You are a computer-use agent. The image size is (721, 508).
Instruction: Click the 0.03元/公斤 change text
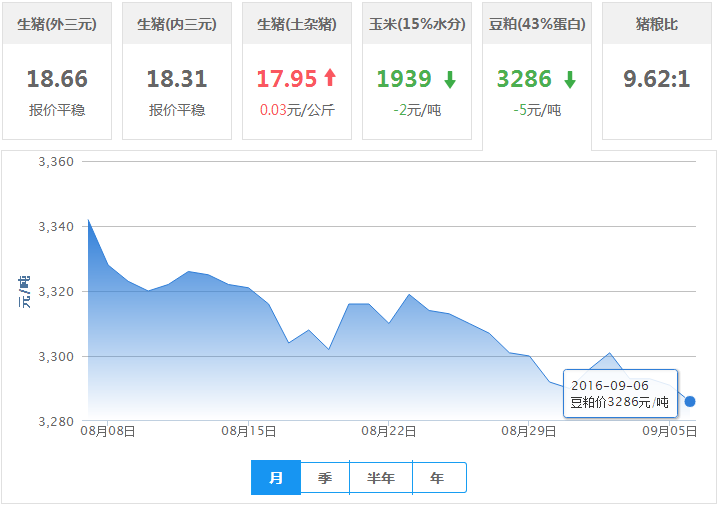click(x=297, y=110)
